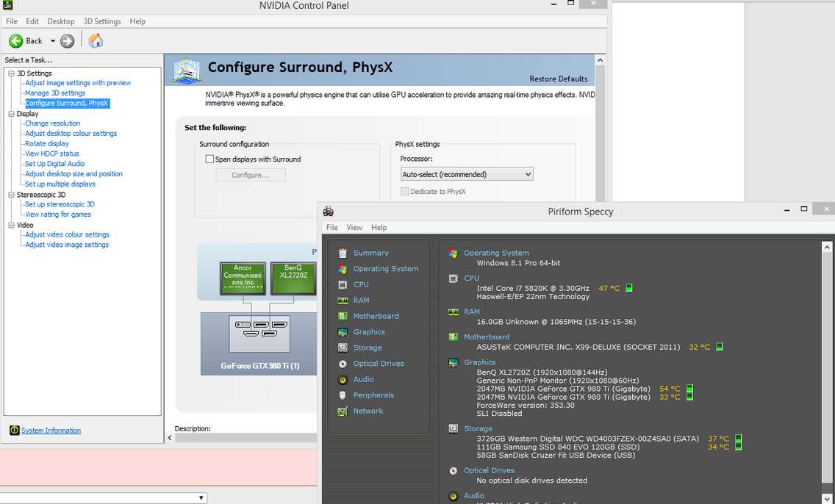Open the Edit menu in NVIDIA Control Panel
Viewport: 835px width, 504px height.
[x=32, y=21]
